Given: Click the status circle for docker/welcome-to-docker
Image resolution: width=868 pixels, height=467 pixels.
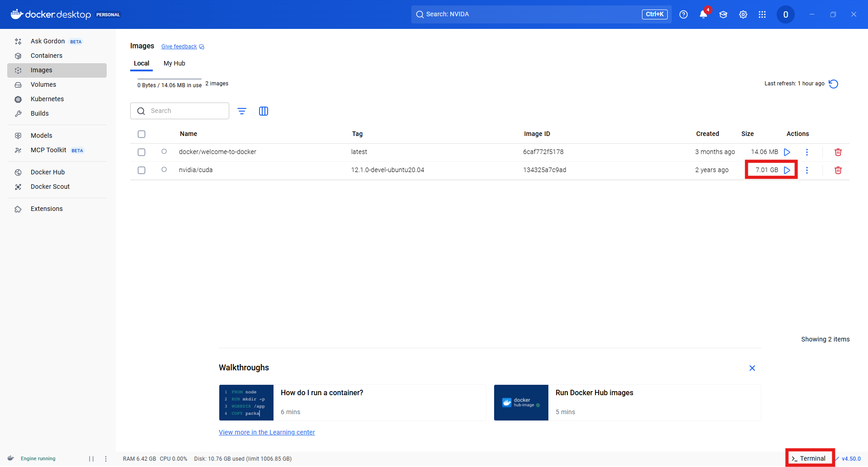Looking at the screenshot, I should (164, 151).
